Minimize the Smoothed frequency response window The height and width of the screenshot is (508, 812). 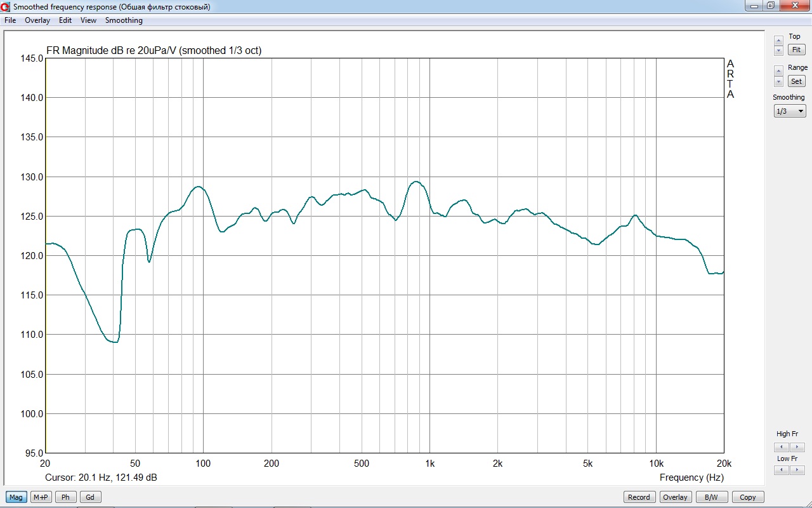tap(754, 6)
